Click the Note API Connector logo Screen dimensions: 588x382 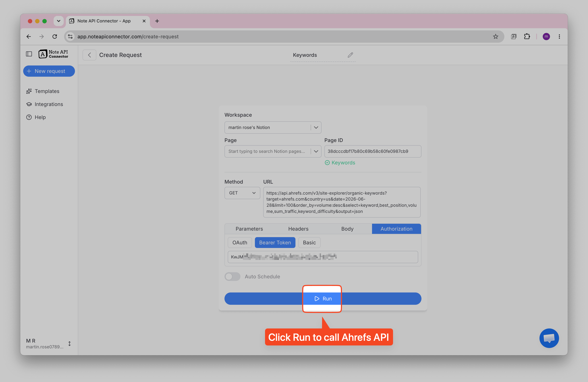[53, 54]
